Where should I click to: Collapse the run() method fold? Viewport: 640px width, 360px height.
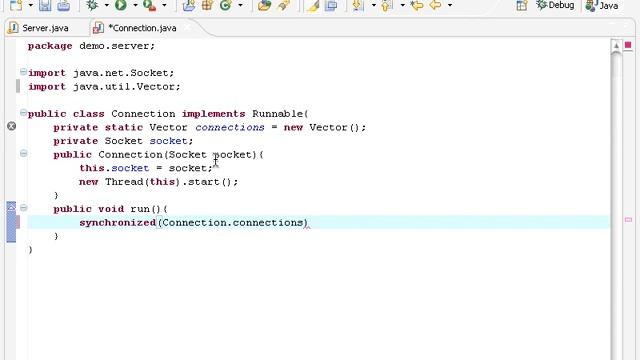click(x=23, y=208)
